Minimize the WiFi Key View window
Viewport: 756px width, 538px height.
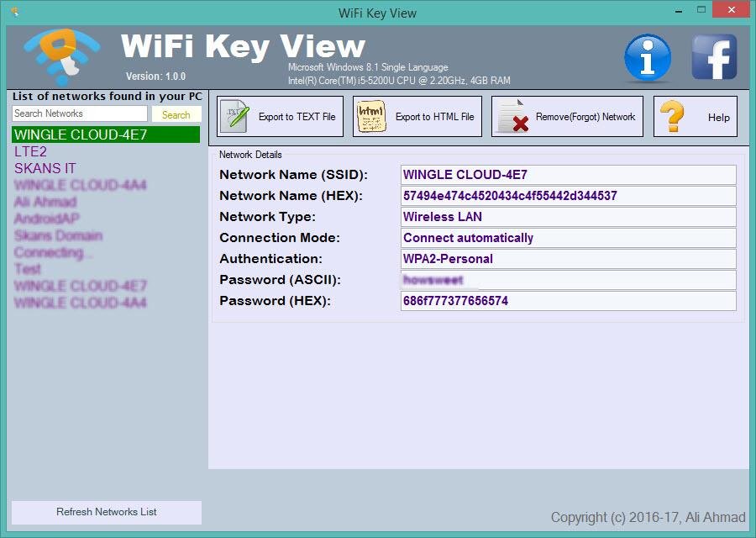(679, 11)
